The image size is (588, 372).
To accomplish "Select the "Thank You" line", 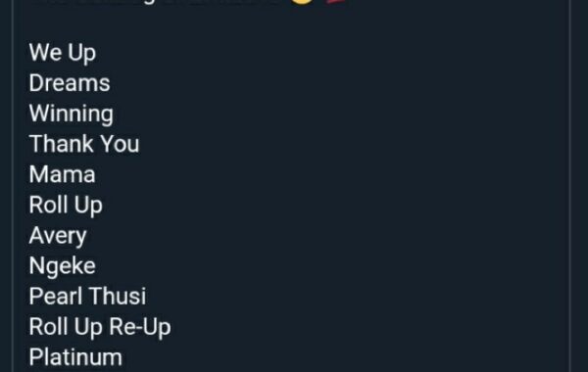I will click(84, 144).
